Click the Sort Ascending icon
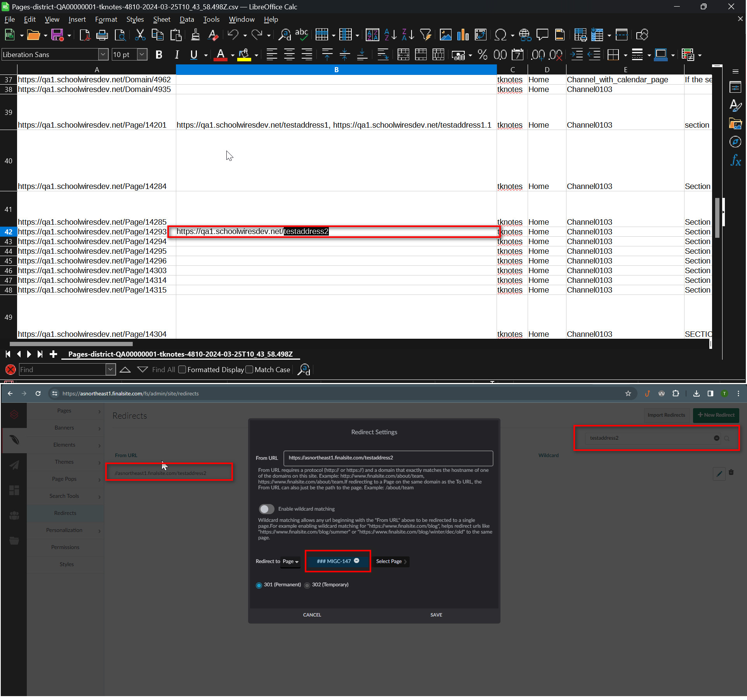 [390, 35]
